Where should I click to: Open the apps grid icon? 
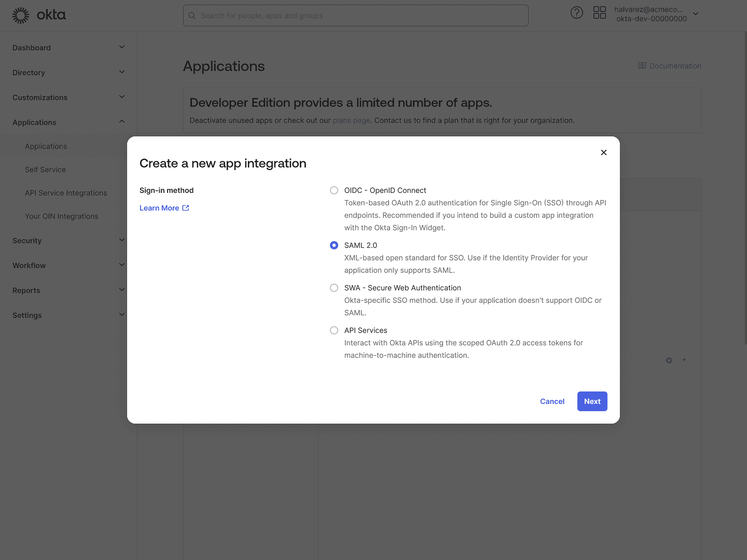coord(600,13)
